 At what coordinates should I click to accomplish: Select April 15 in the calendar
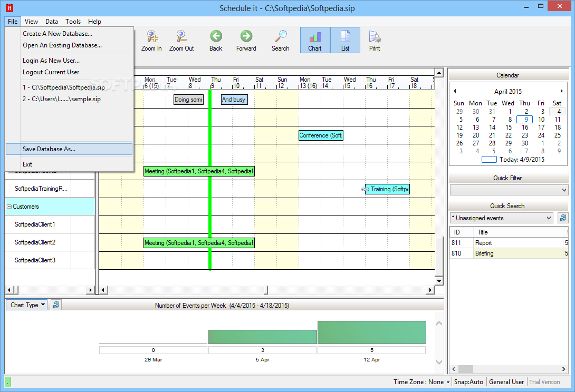(x=508, y=128)
